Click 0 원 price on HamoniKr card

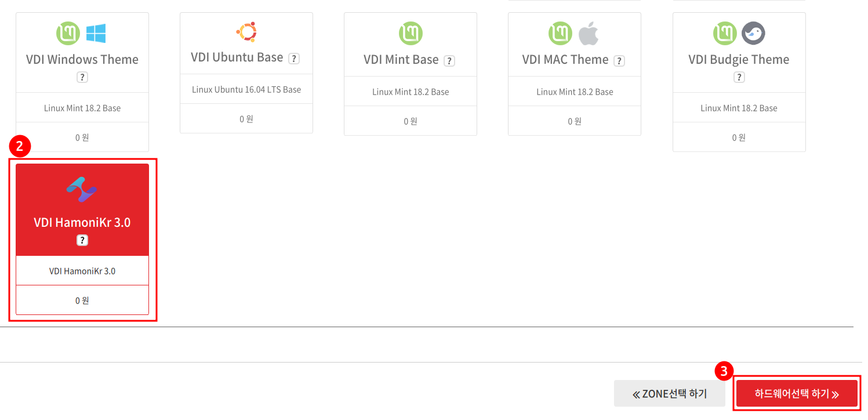point(82,300)
